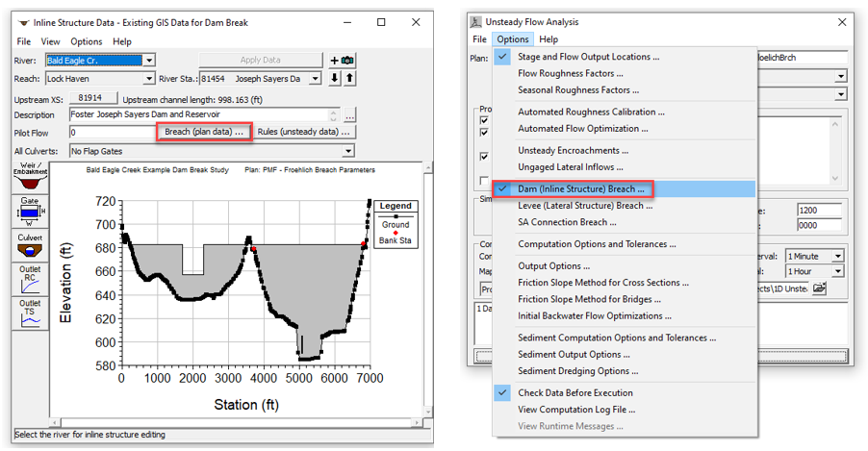This screenshot has height=451, width=868.
Task: Click the add picture camera icon
Action: coord(347,61)
